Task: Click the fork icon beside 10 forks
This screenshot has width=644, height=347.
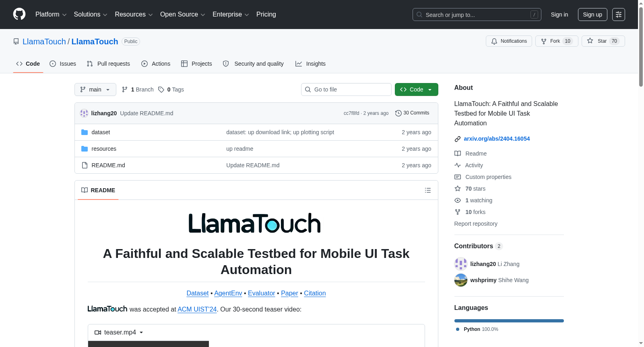Action: 458,212
